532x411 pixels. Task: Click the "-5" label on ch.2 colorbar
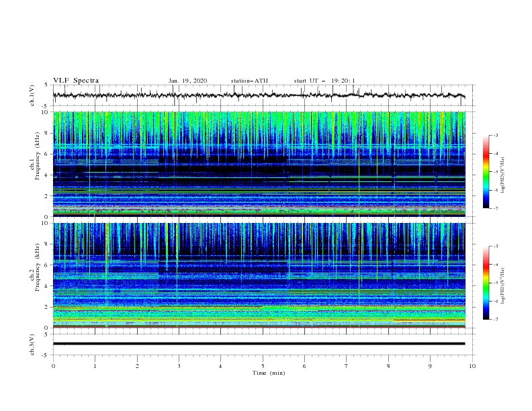[x=495, y=283]
